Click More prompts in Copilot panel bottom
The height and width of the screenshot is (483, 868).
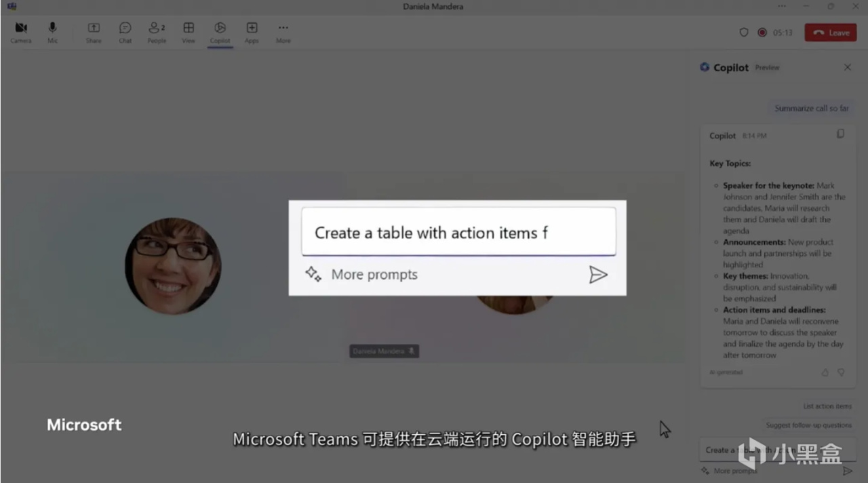(734, 471)
